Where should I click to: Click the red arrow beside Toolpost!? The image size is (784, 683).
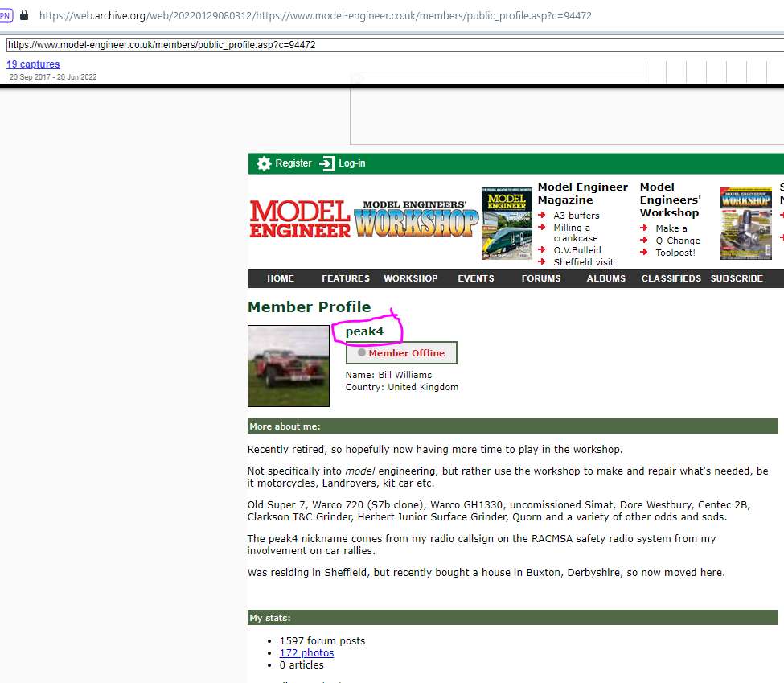[644, 252]
